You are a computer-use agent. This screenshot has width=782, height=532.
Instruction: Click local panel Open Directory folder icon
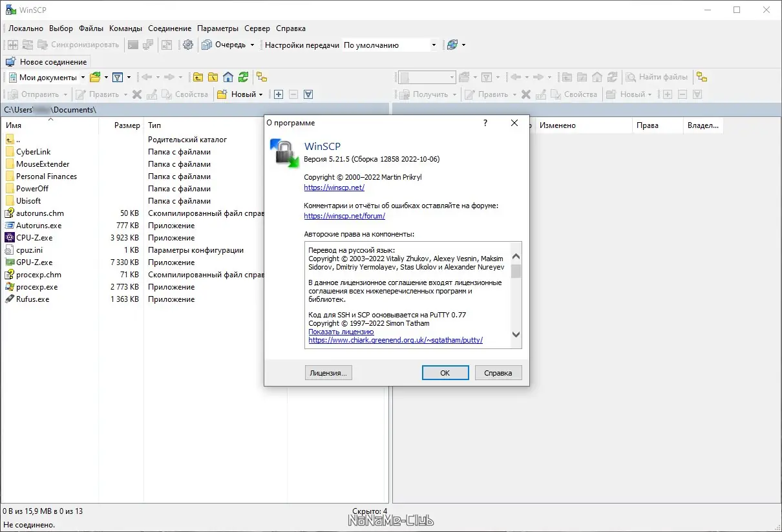(95, 77)
